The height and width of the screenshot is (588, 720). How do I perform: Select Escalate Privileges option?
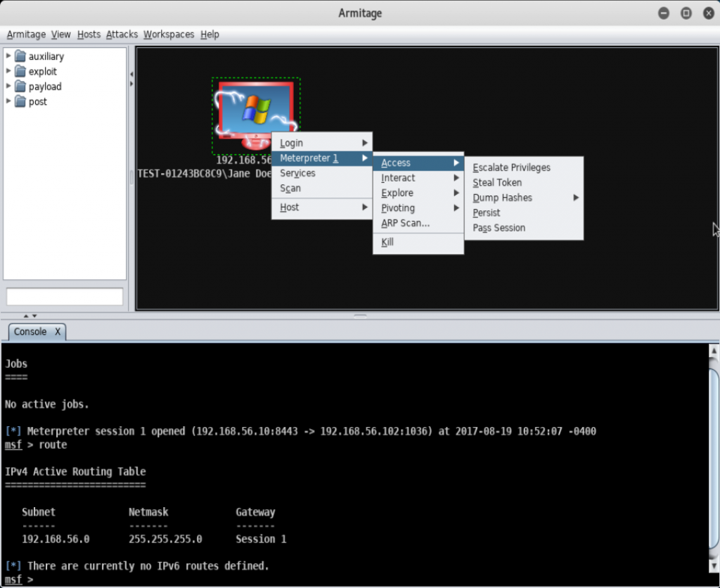pos(524,167)
